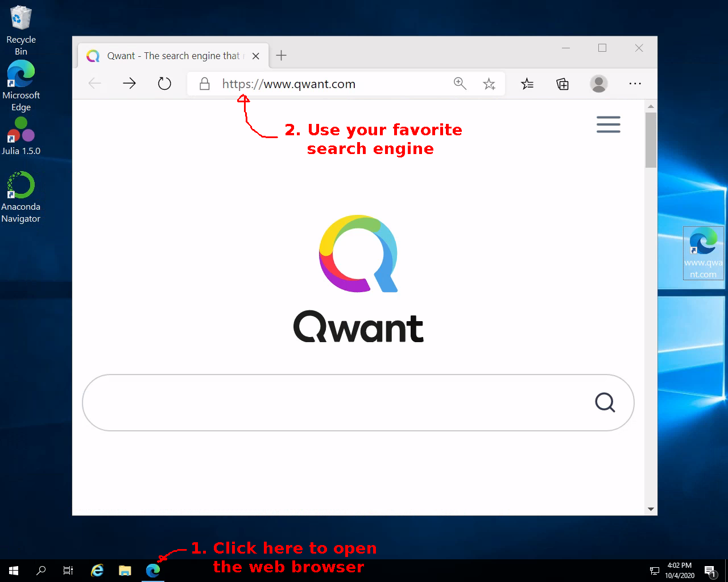Click the Qwant logo
728x582 pixels.
click(x=358, y=278)
